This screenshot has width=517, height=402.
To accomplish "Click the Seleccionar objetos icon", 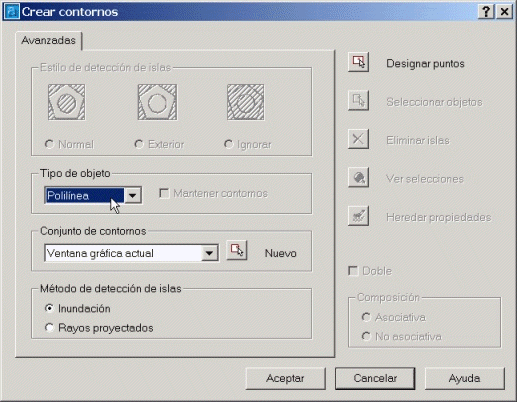I will pyautogui.click(x=358, y=101).
